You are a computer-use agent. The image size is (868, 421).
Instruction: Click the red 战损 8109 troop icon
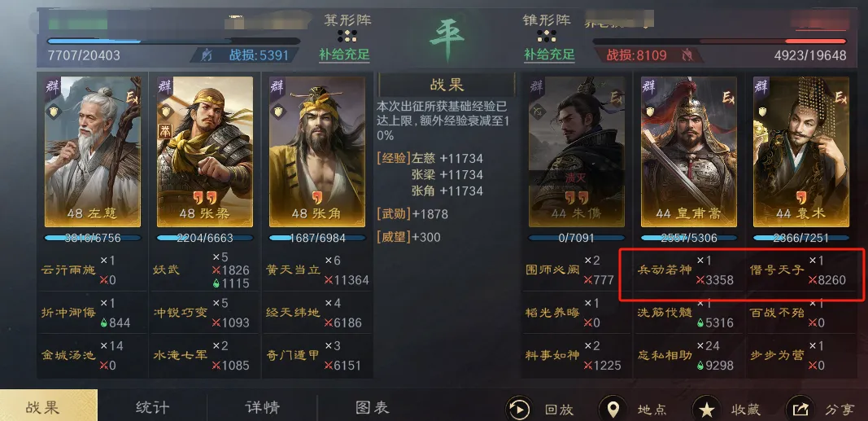[687, 55]
